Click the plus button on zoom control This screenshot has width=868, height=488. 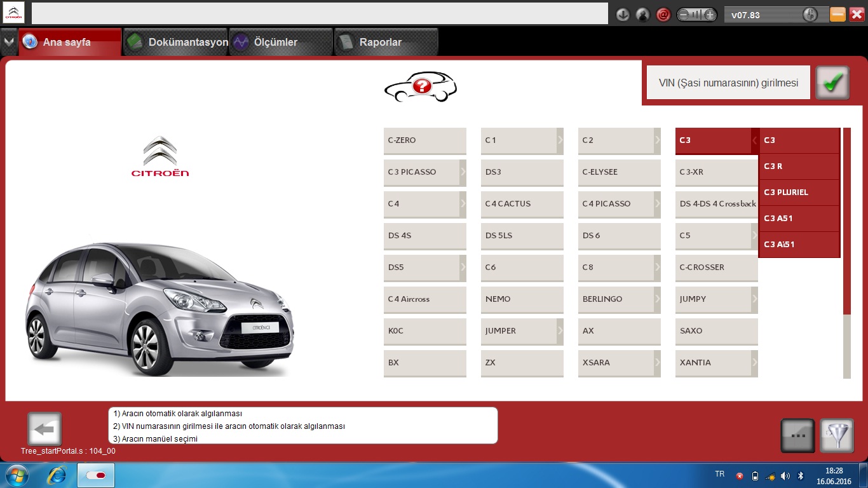click(x=710, y=15)
